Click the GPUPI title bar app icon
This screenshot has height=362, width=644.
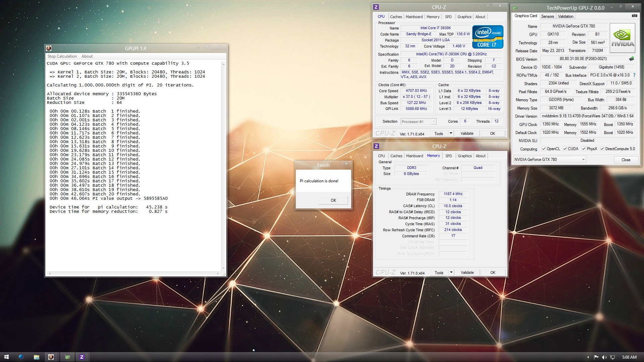click(x=49, y=48)
